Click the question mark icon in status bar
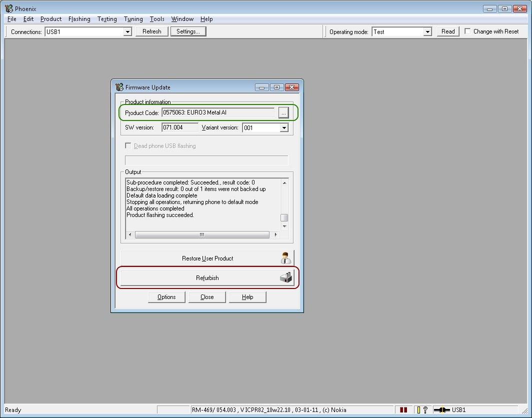Screen dimensions: 532x418 [x=424, y=410]
